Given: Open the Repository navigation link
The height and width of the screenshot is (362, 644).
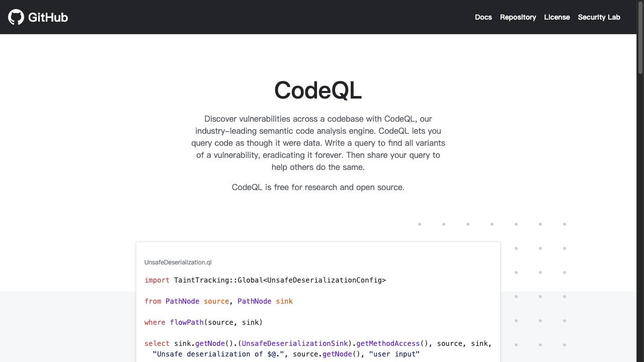Looking at the screenshot, I should 518,17.
